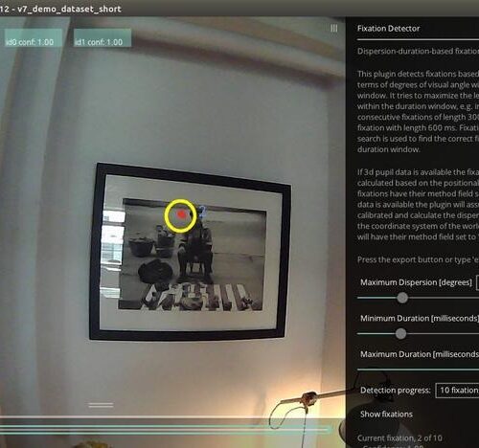Click the timeline resize handle lines
The width and height of the screenshot is (479, 448).
(101, 405)
